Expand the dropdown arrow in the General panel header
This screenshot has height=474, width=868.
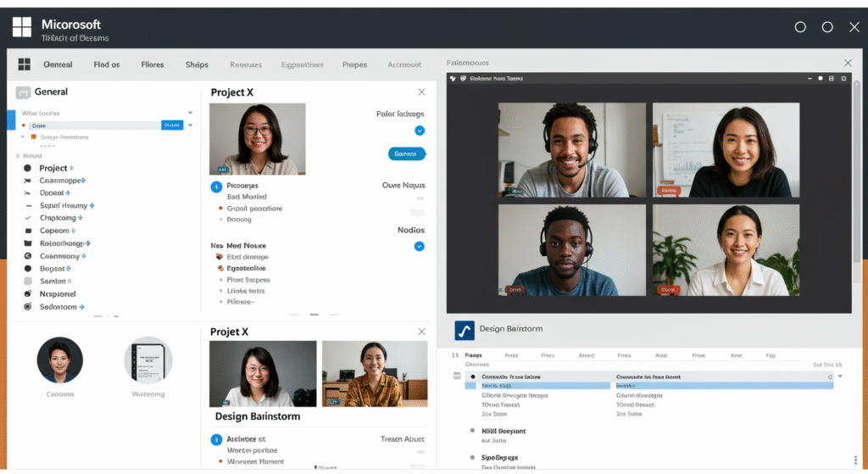click(x=191, y=112)
